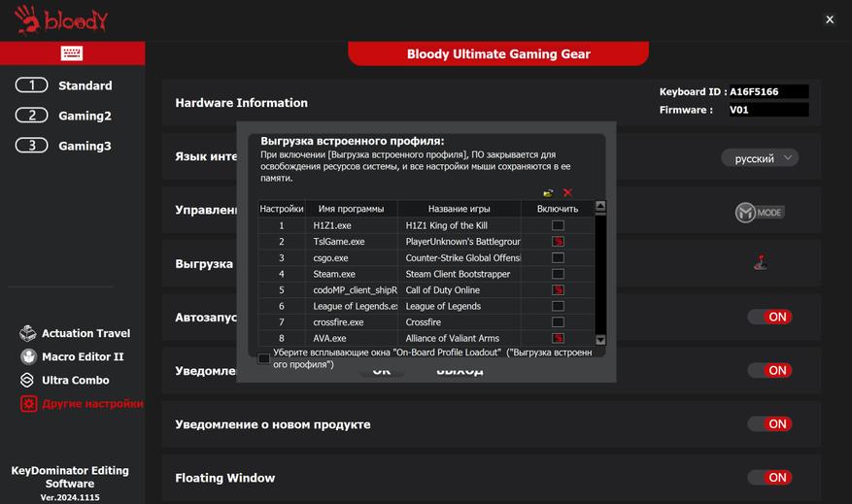Enable checkbox for csgo.exe row

pos(558,257)
